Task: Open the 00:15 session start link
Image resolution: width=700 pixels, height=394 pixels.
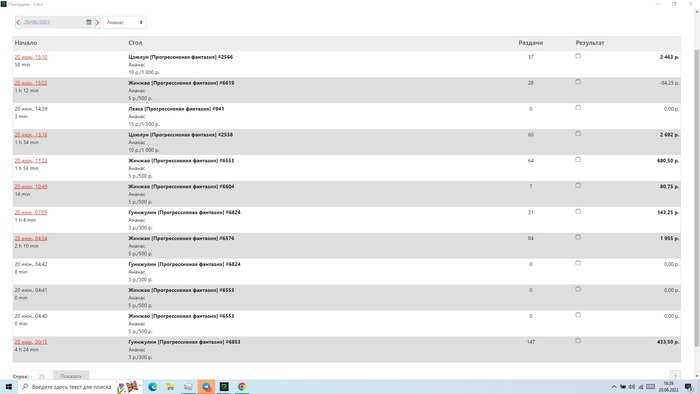Action: click(31, 342)
